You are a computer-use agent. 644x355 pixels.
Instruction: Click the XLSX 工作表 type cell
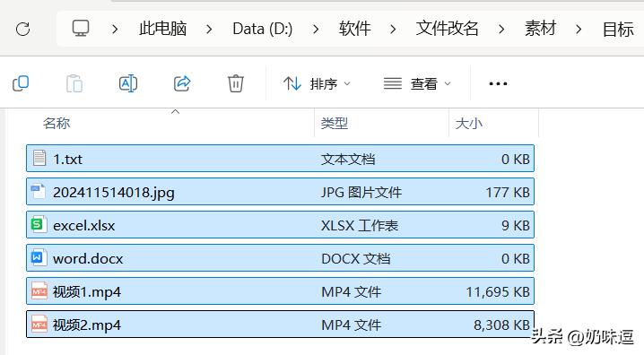(x=360, y=225)
